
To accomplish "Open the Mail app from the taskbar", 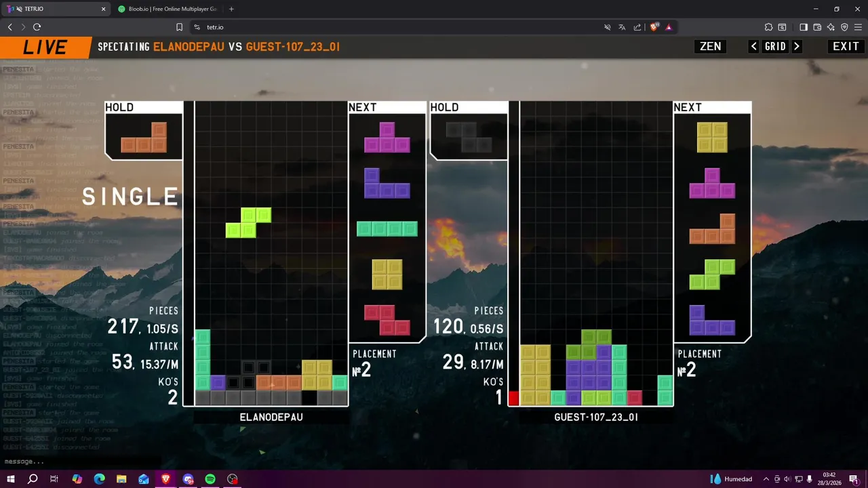I will point(143,479).
